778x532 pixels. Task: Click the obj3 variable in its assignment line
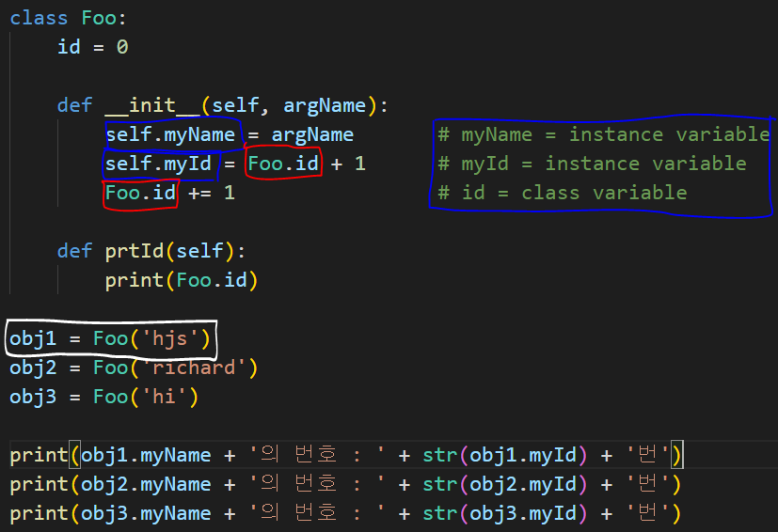click(x=33, y=398)
